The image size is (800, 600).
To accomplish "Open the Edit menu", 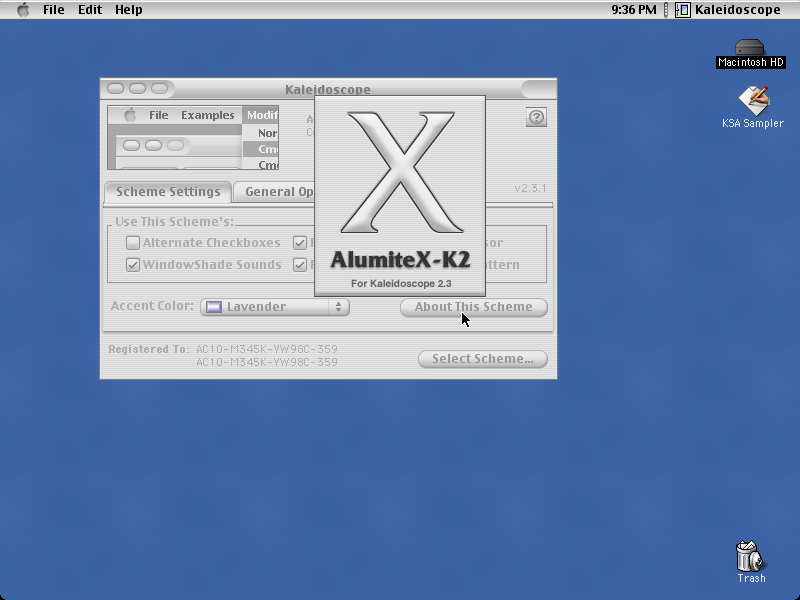I will [90, 10].
